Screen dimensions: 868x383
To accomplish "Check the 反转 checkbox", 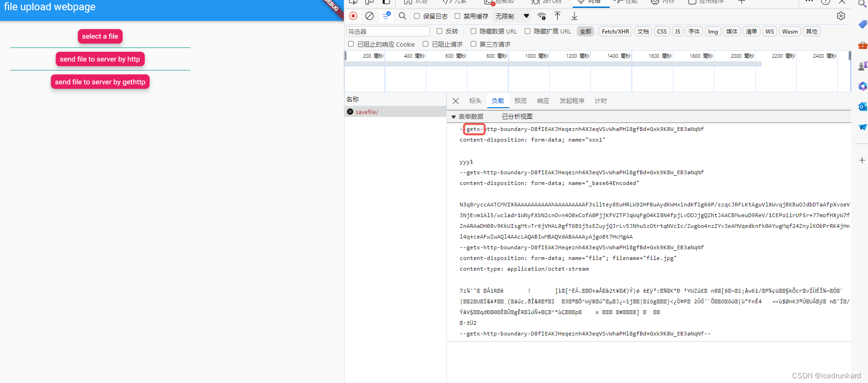I will [x=439, y=31].
